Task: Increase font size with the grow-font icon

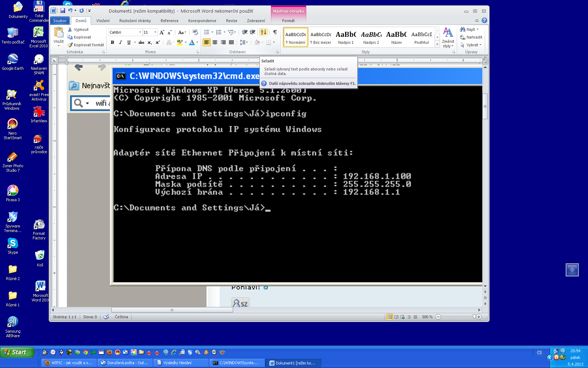Action: (x=162, y=32)
